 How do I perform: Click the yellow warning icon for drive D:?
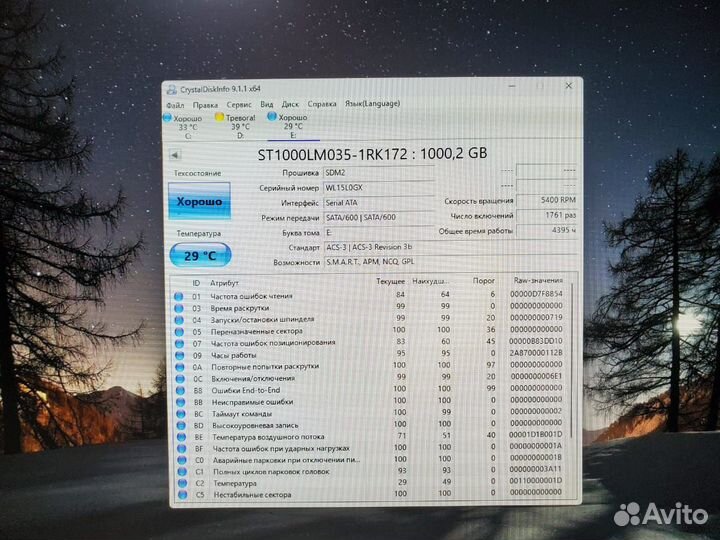point(219,117)
